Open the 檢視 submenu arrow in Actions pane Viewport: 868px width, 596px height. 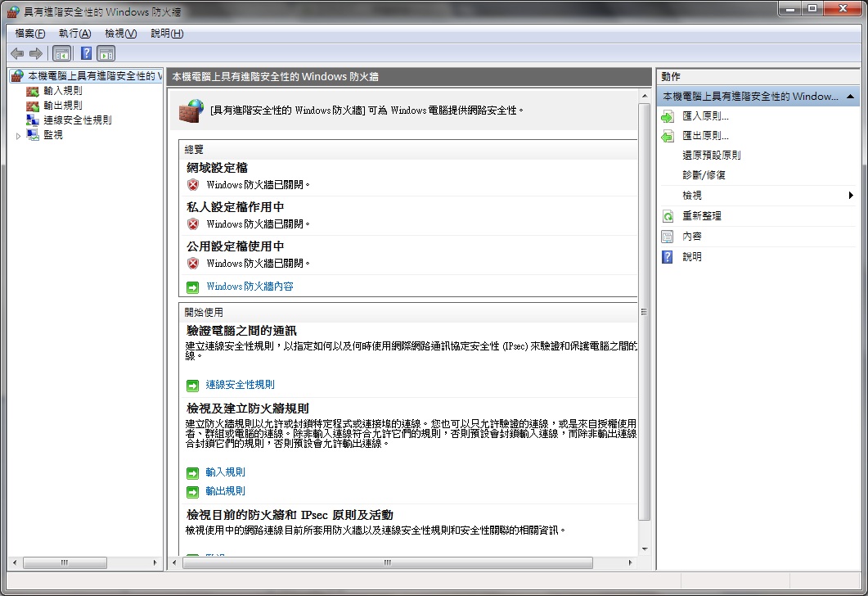[851, 195]
